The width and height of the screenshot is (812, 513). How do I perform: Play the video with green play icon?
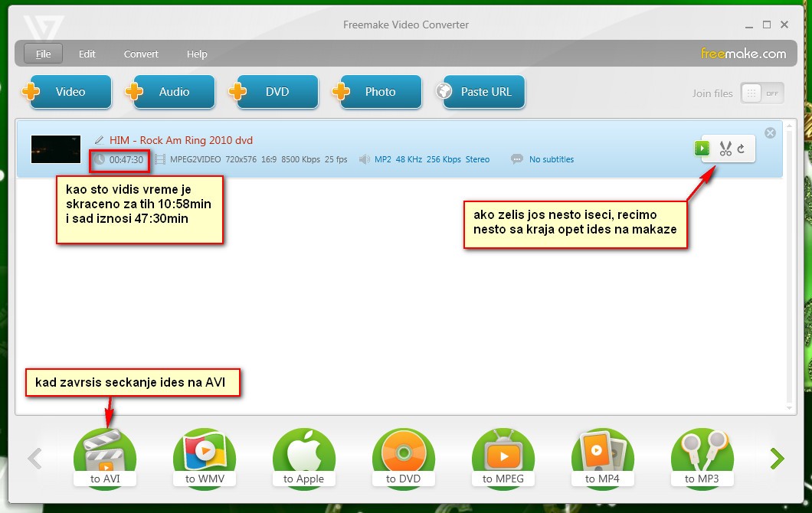tap(702, 149)
